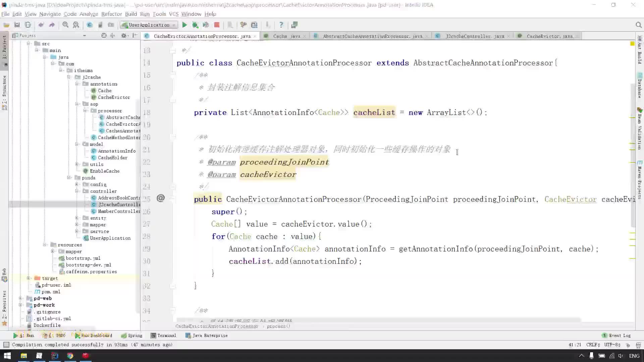Click Search Everywhere magnifier at top right
The image size is (644, 362).
[x=639, y=25]
